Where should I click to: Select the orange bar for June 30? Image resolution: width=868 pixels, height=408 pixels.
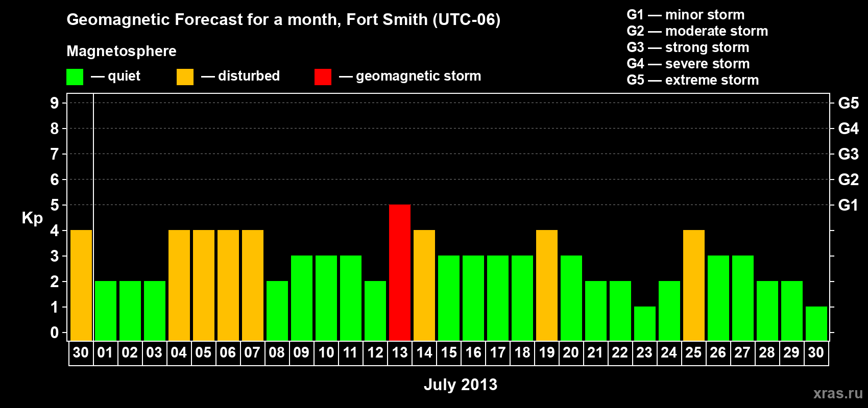81,285
